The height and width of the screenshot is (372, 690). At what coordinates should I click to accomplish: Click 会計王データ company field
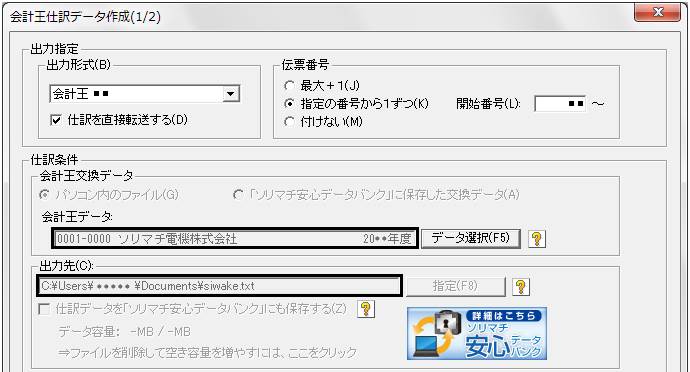pyautogui.click(x=235, y=239)
